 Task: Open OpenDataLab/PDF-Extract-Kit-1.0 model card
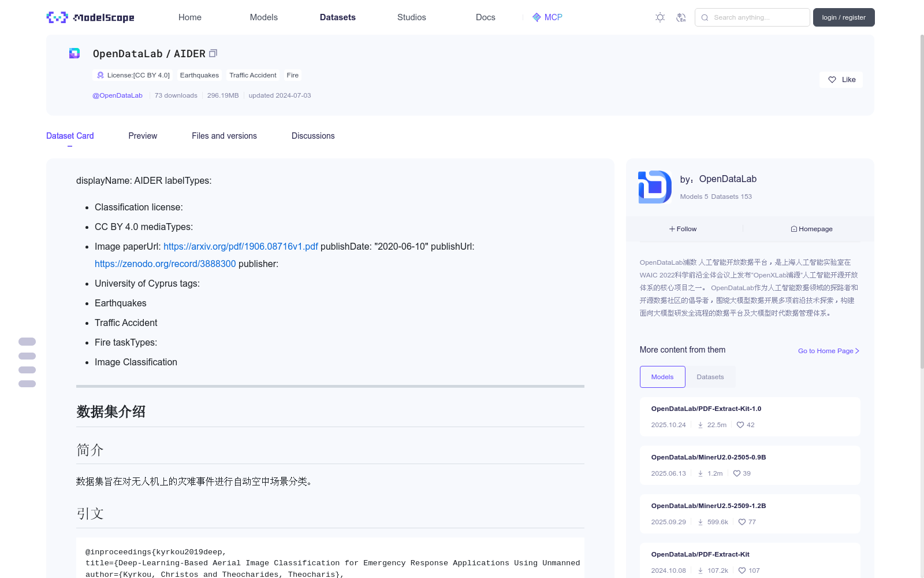coord(750,417)
